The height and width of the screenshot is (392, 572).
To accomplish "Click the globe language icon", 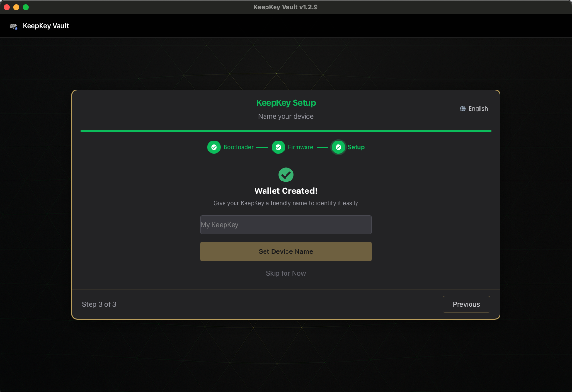I will pyautogui.click(x=462, y=108).
